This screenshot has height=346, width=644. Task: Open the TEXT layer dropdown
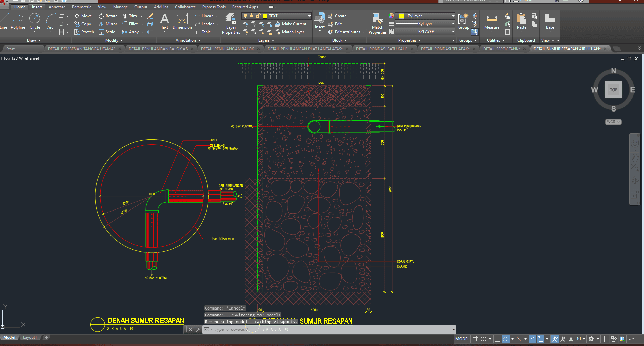pos(309,16)
